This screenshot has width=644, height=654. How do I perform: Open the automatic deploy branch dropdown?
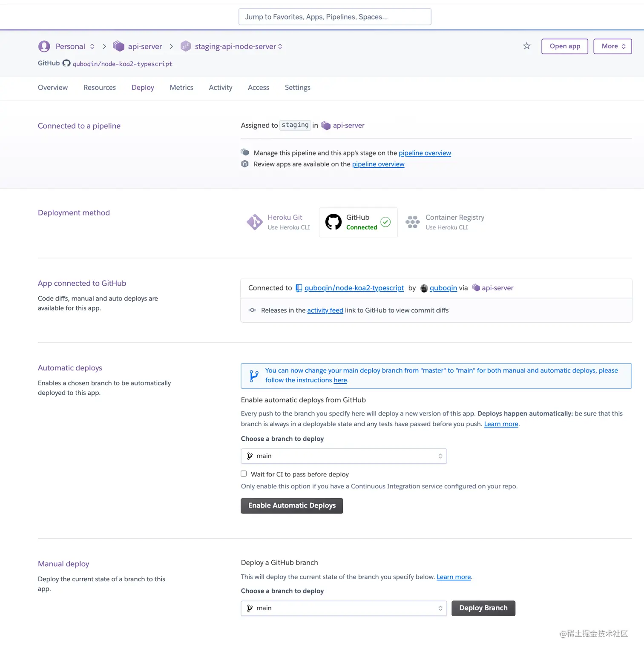pyautogui.click(x=343, y=456)
